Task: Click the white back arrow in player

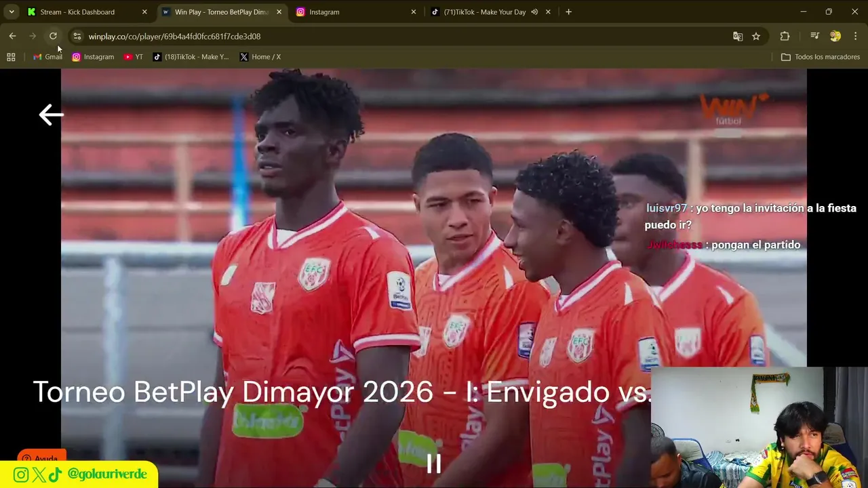Action: (x=51, y=115)
